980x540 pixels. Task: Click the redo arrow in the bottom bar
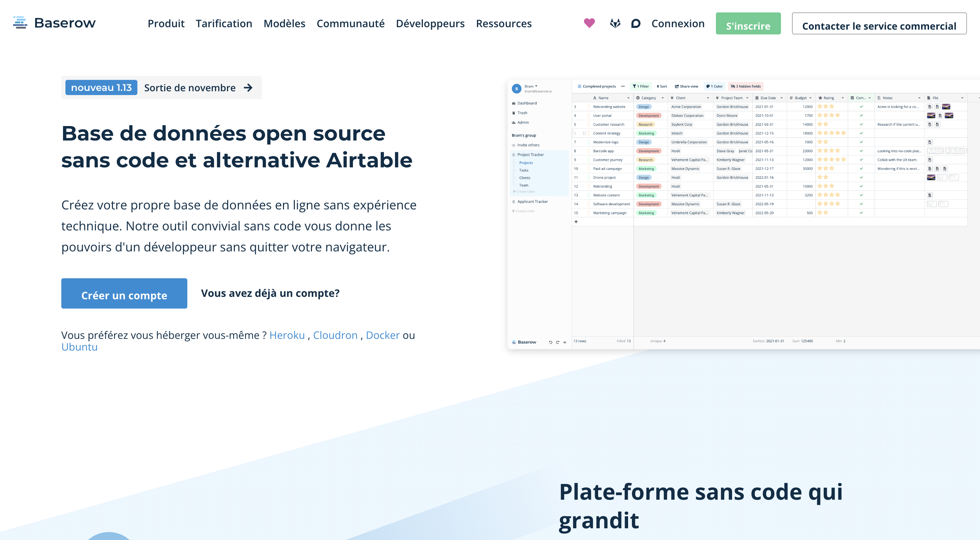[557, 342]
